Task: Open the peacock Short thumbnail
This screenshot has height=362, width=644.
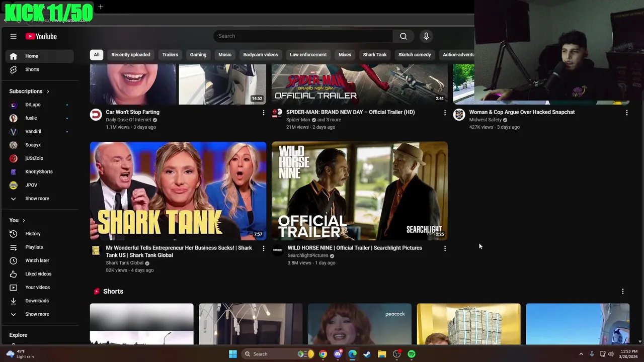Action: coord(360,324)
